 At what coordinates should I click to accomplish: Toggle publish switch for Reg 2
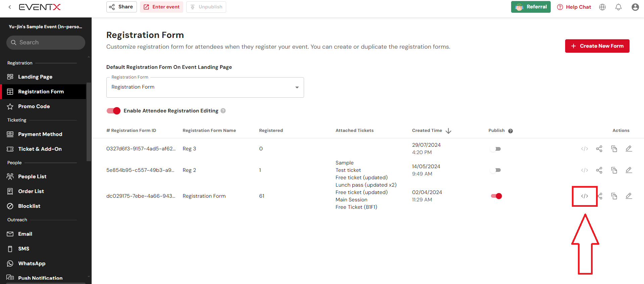(496, 170)
